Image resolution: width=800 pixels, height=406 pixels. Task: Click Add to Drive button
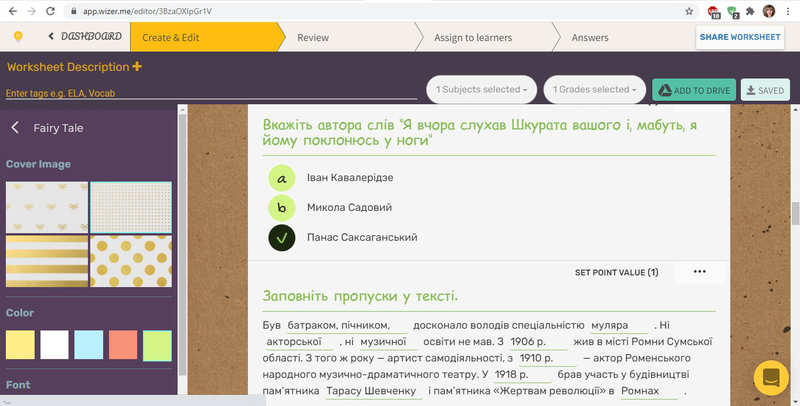pyautogui.click(x=694, y=90)
